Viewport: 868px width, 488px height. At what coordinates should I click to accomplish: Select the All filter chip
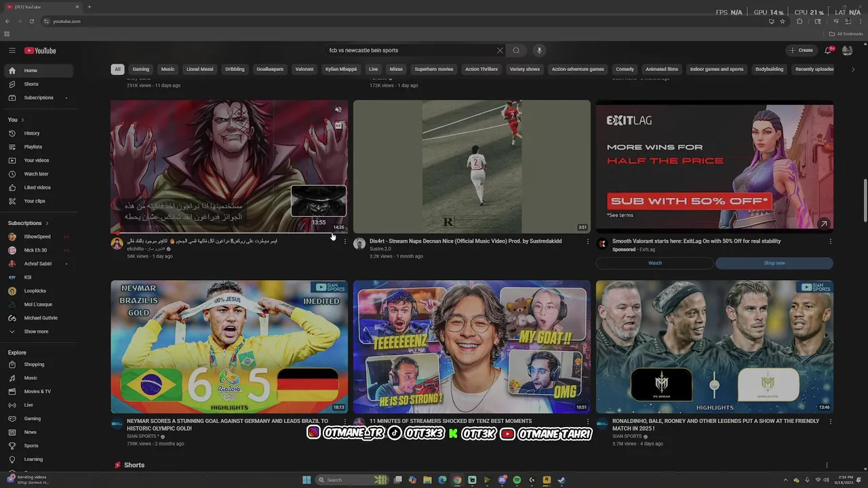[x=117, y=69]
